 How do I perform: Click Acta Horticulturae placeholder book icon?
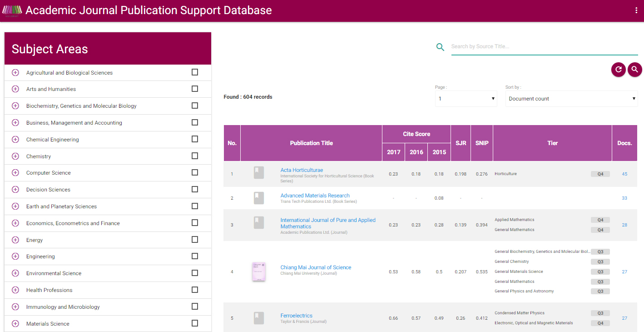coord(258,173)
